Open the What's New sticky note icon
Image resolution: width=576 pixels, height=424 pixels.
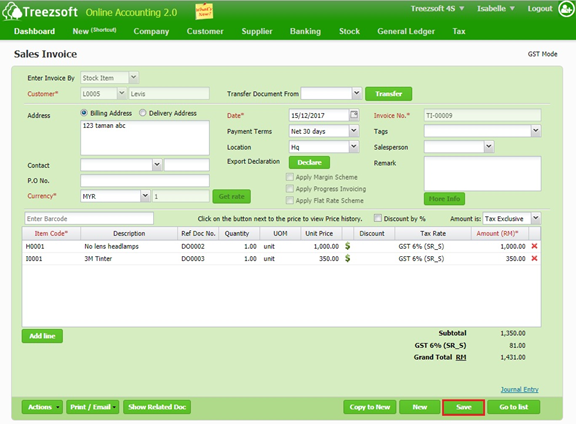[x=204, y=11]
